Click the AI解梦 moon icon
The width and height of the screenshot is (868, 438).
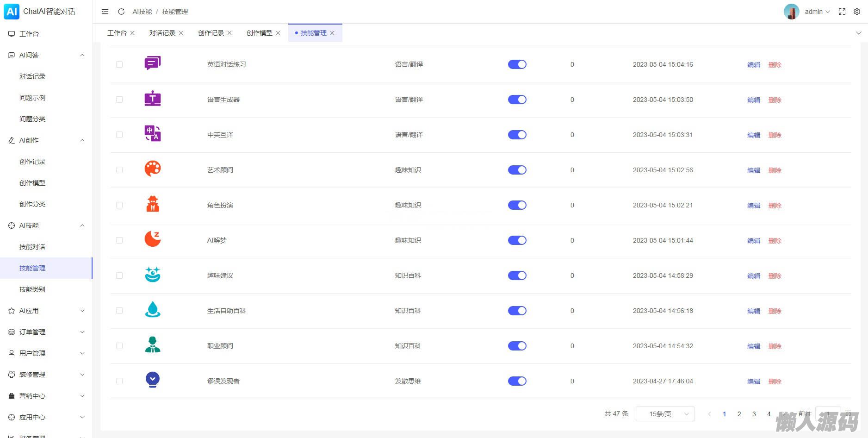tap(153, 239)
